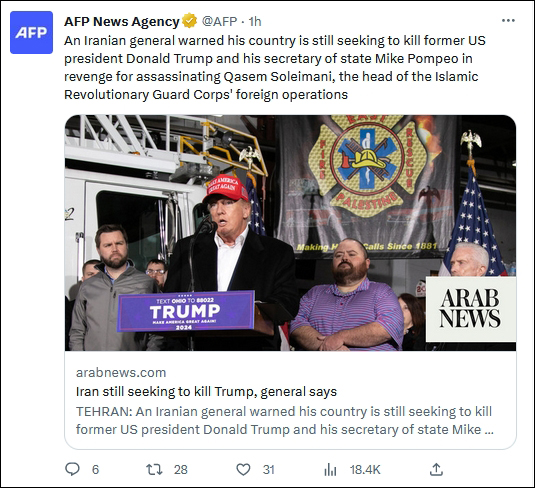Click the 18.4K view count
Image resolution: width=535 pixels, height=488 pixels.
click(x=365, y=470)
